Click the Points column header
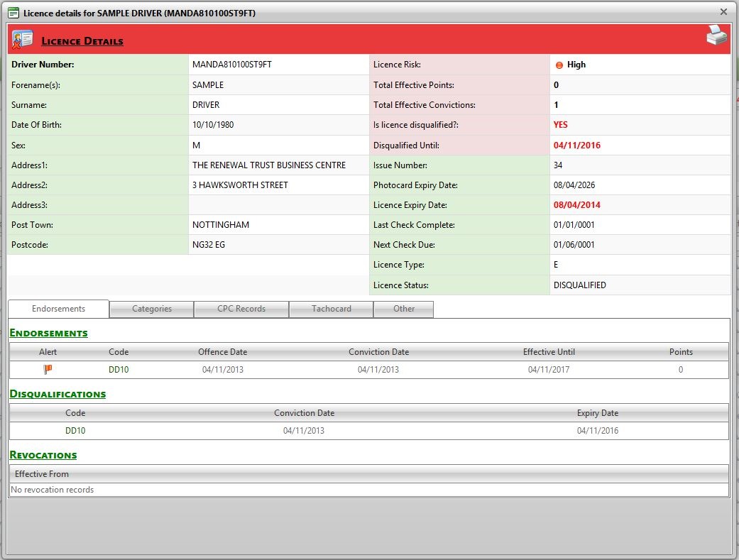Image resolution: width=739 pixels, height=560 pixels. tap(680, 352)
